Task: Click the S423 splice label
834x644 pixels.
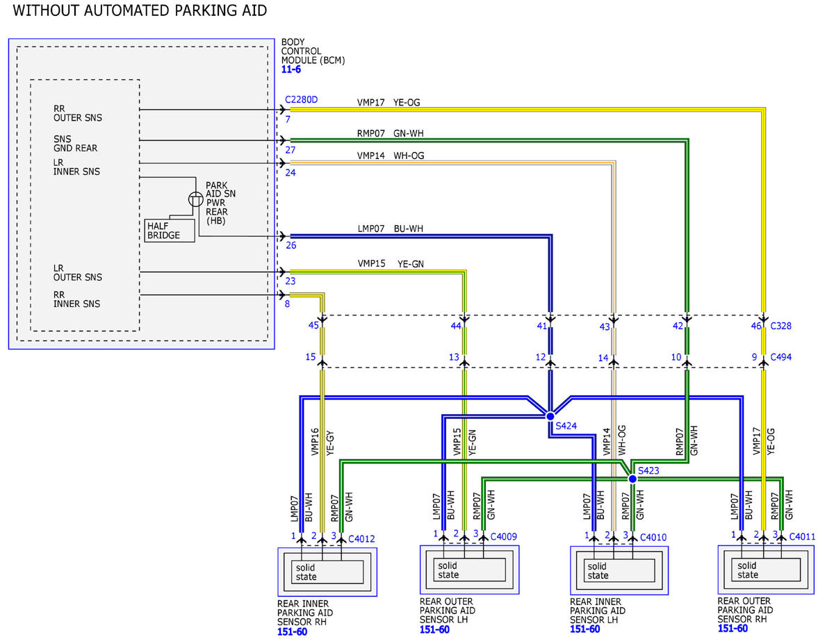Action: [647, 470]
